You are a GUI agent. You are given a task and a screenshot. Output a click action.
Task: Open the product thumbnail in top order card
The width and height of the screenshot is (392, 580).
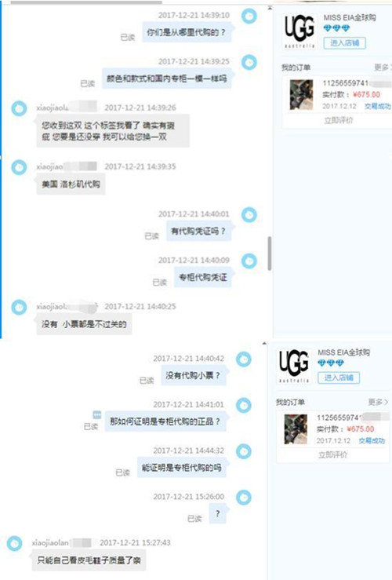coord(301,95)
